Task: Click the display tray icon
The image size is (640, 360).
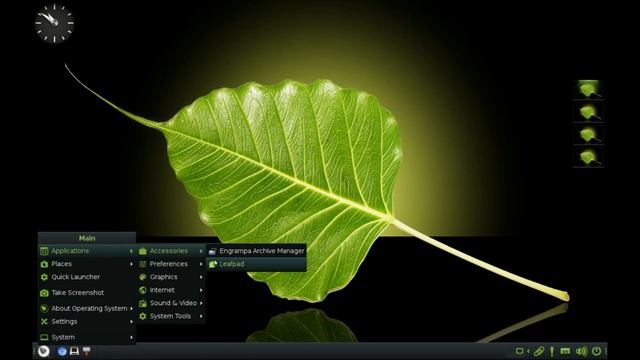Action: click(520, 351)
